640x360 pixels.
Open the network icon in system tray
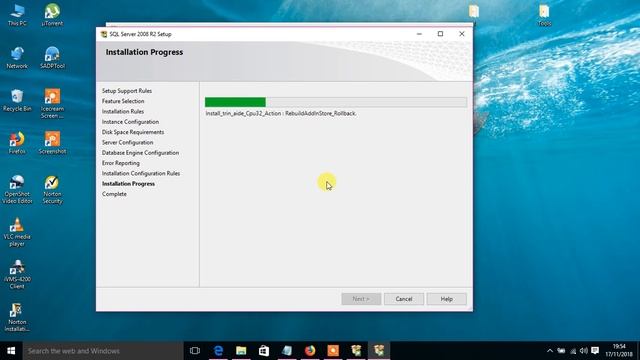573,351
